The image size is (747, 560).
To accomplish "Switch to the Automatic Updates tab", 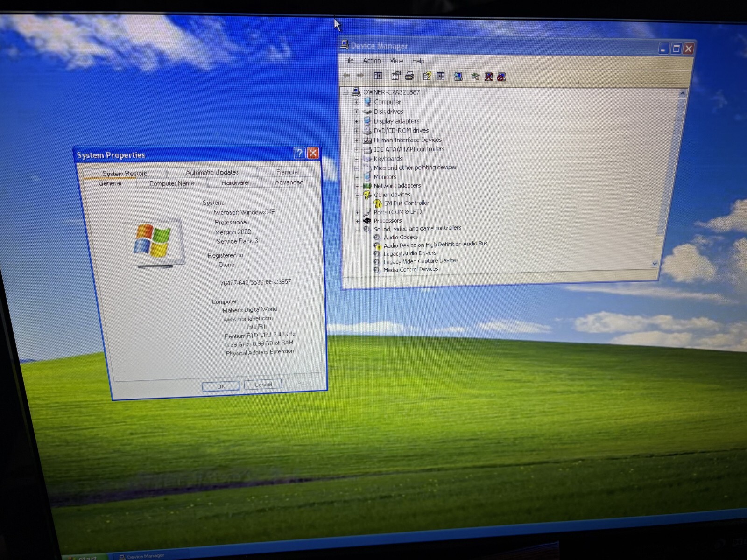I will [212, 172].
